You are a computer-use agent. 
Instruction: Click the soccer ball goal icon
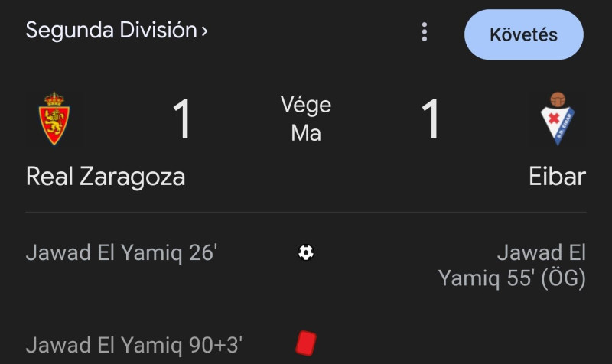click(306, 252)
